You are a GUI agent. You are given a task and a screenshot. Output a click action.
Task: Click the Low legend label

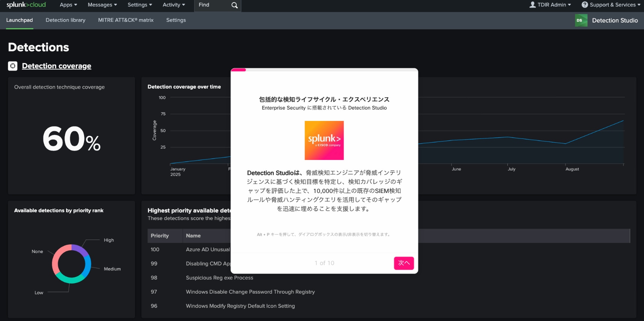39,293
